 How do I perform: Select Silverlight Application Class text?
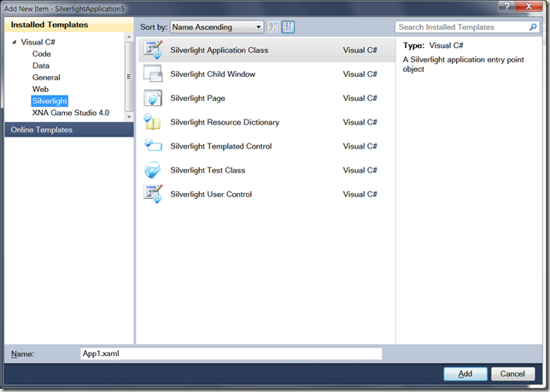219,50
